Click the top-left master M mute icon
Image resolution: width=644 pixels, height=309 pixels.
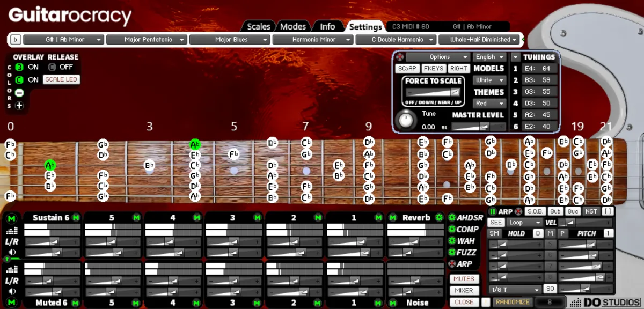pos(11,218)
